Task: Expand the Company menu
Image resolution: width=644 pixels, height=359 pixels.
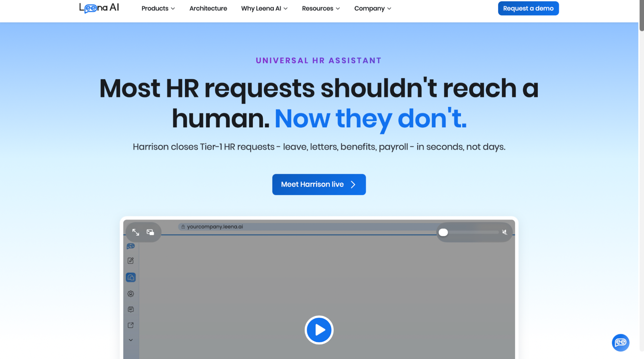Action: (373, 8)
